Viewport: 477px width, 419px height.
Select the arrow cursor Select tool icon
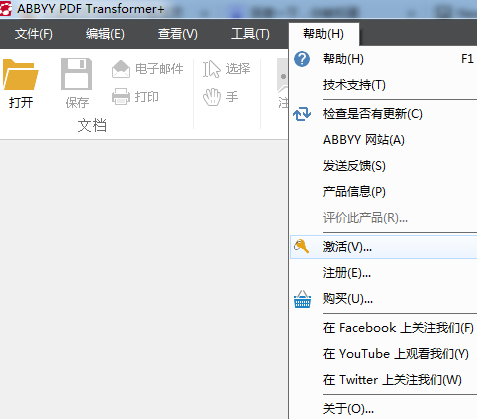click(x=212, y=69)
